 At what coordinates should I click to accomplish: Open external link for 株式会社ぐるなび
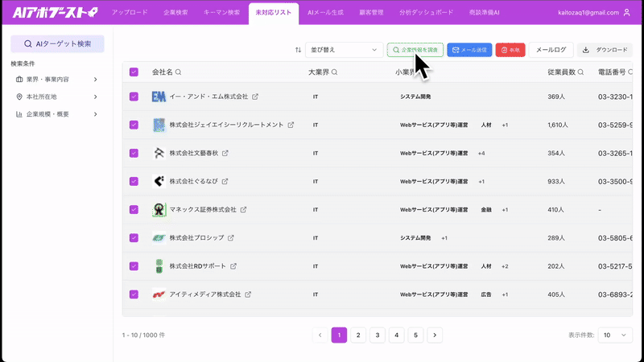click(x=225, y=182)
